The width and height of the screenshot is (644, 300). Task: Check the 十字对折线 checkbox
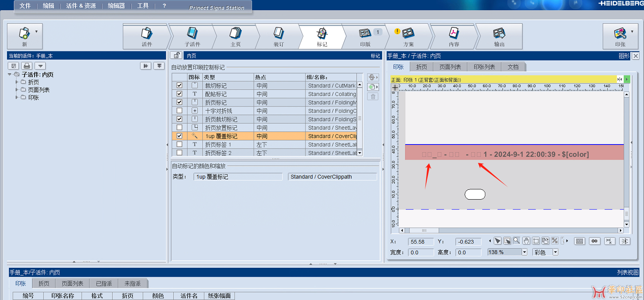[179, 111]
